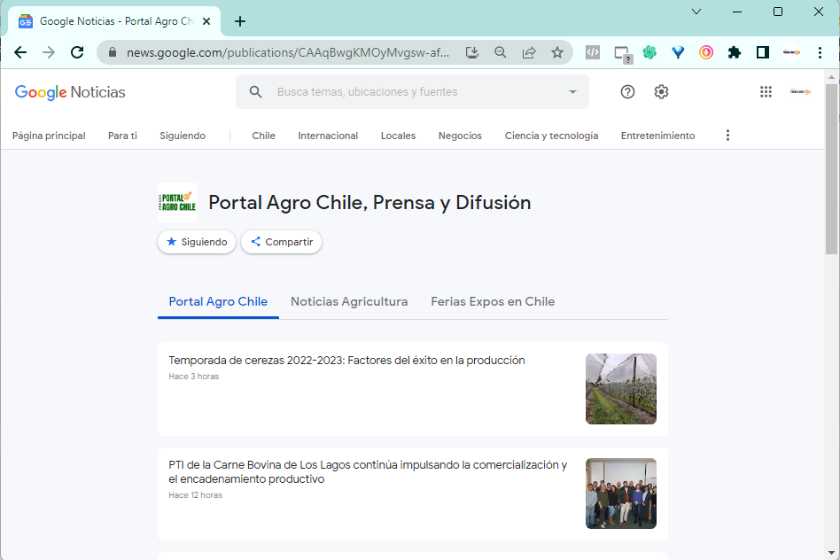Screen dimensions: 840x560
Task: Open the Chrome tab search chevron
Action: [697, 12]
